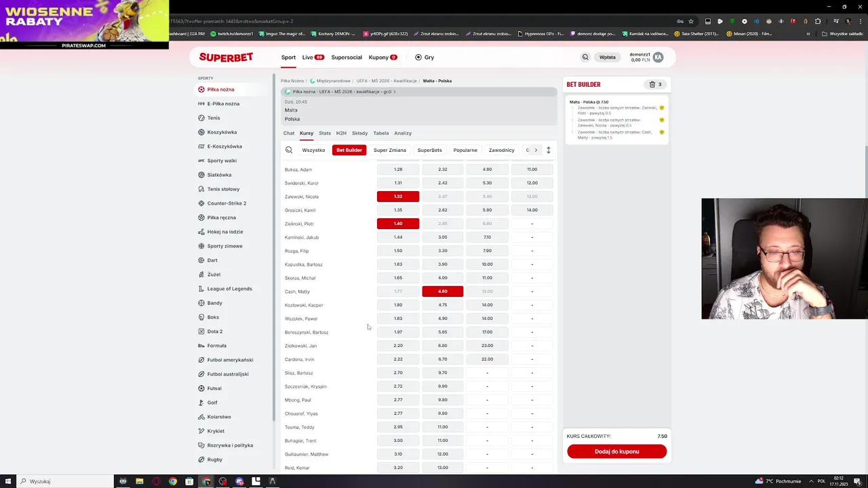Select Kaminski, Jakub odds 1.44
Image resolution: width=868 pixels, height=488 pixels.
(398, 237)
